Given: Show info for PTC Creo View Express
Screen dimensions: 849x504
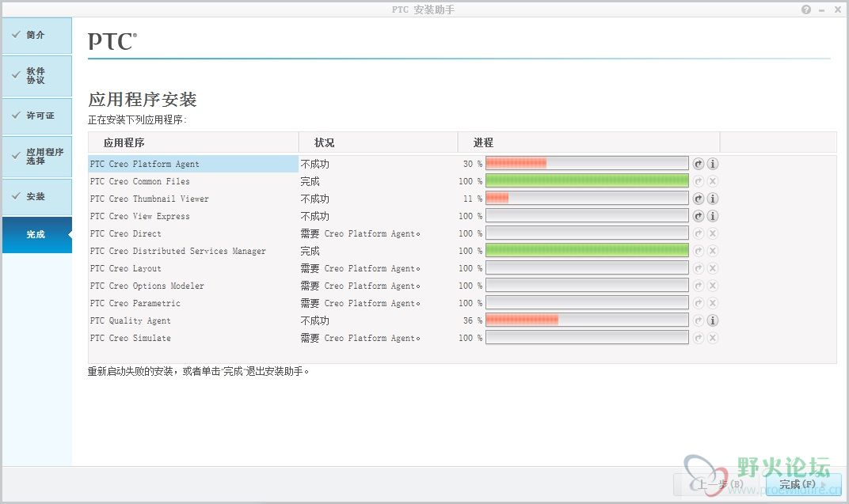Looking at the screenshot, I should pyautogui.click(x=713, y=216).
